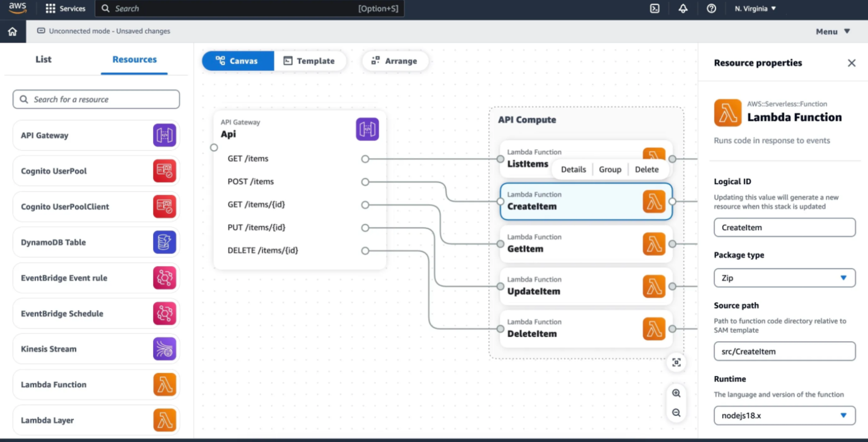The image size is (868, 442).
Task: Click the fit-to-screen canvas icon
Action: [x=676, y=363]
